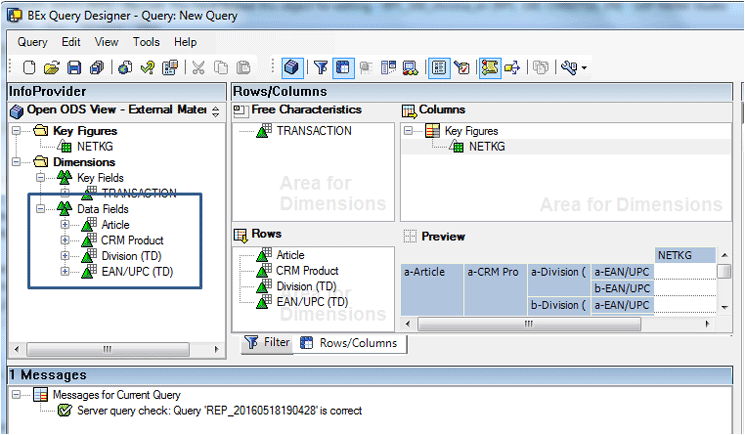Click the Filter funnel toolbar icon
Image resolution: width=745 pixels, height=435 pixels.
coord(320,68)
